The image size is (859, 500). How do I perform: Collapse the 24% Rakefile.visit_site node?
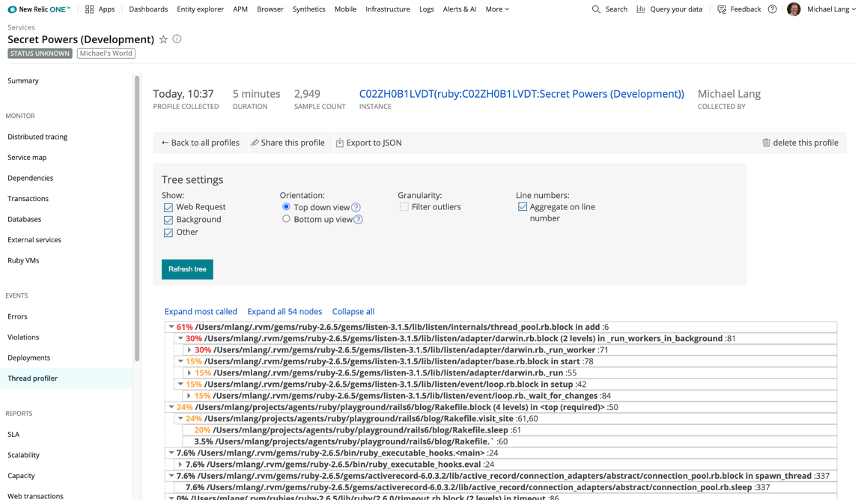[180, 419]
